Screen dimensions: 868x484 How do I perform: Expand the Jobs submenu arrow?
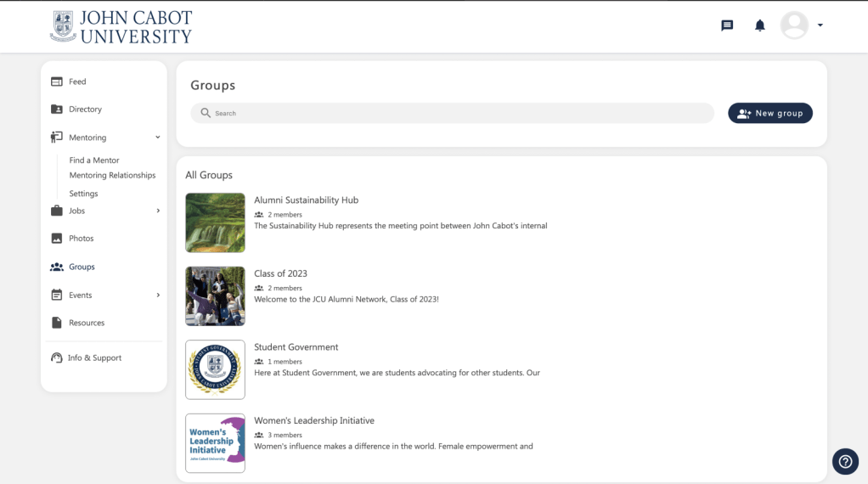pos(158,211)
